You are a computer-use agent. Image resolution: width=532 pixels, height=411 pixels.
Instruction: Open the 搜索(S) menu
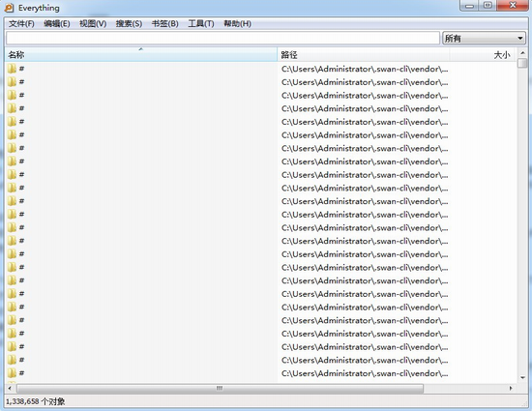pyautogui.click(x=129, y=24)
